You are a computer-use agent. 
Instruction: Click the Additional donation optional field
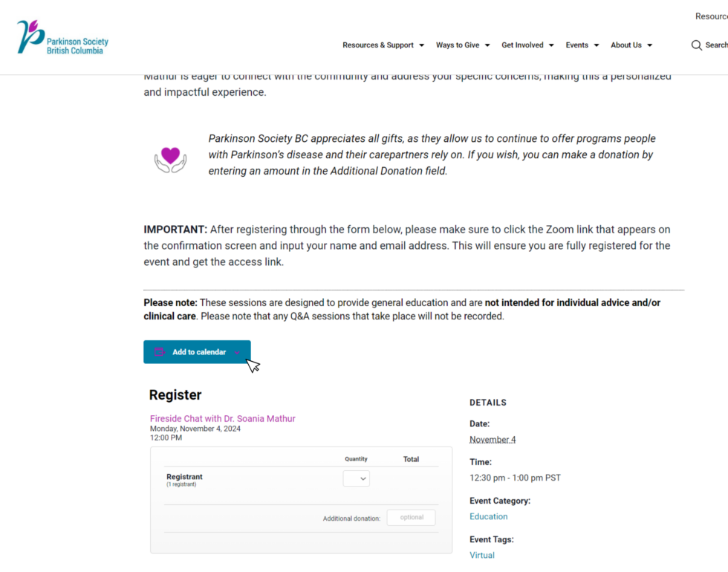[411, 517]
